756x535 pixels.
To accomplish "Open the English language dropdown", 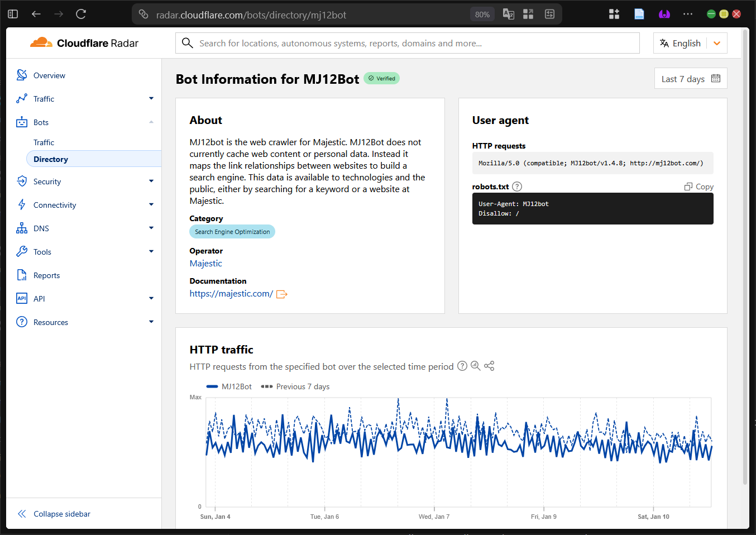I will pyautogui.click(x=690, y=43).
